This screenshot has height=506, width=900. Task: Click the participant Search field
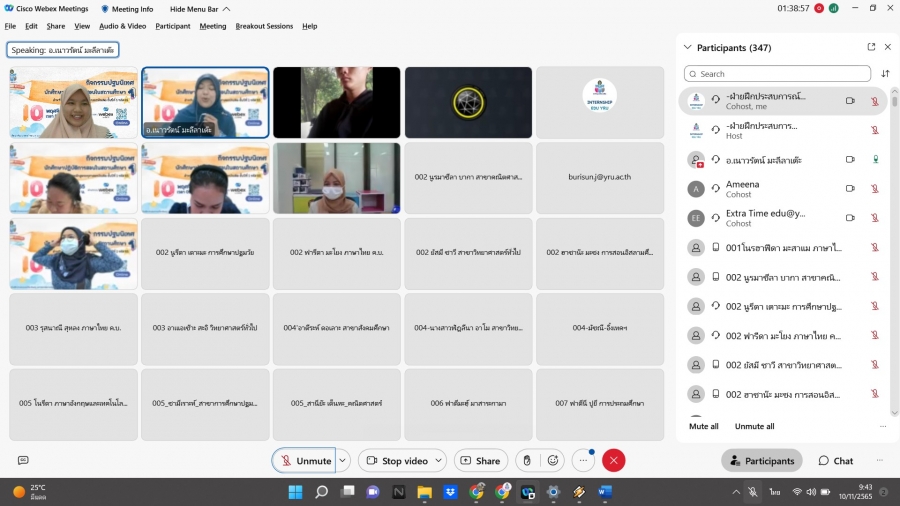pyautogui.click(x=778, y=74)
